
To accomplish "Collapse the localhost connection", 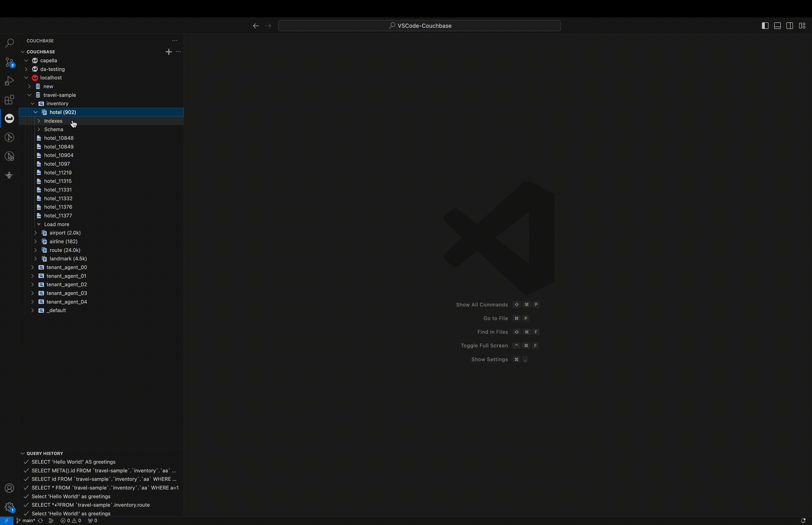I will tap(26, 78).
